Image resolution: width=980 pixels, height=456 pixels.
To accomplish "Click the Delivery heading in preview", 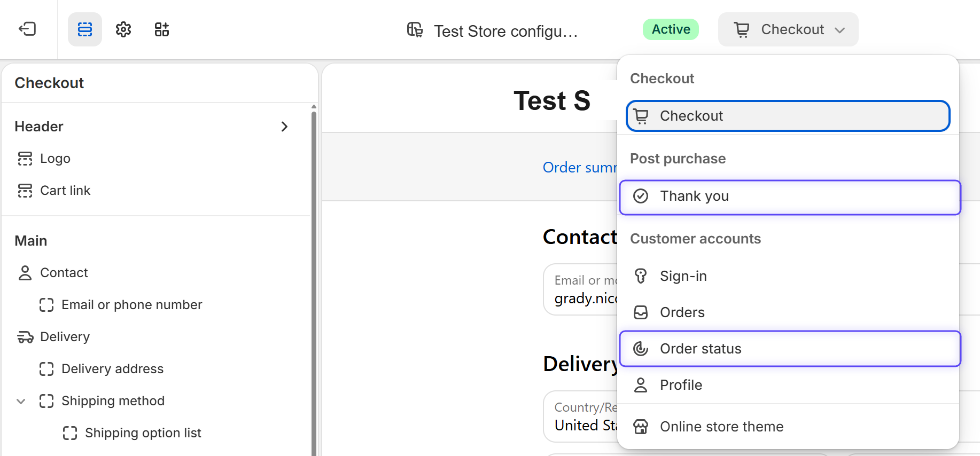I will tap(580, 364).
